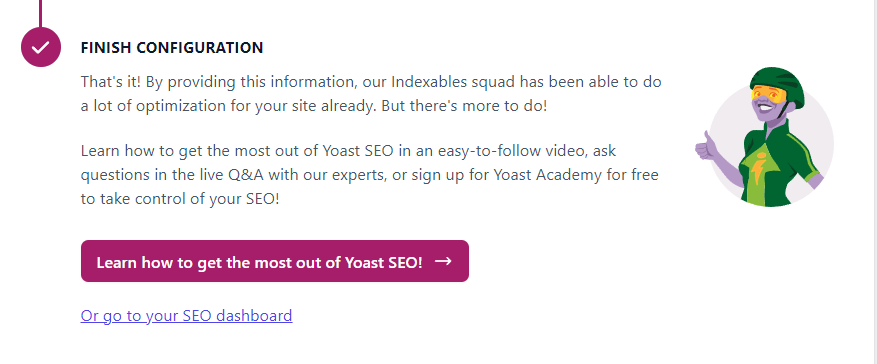Image resolution: width=877 pixels, height=364 pixels.
Task: Click the "live Q&A" phrase in text
Action: tap(233, 175)
